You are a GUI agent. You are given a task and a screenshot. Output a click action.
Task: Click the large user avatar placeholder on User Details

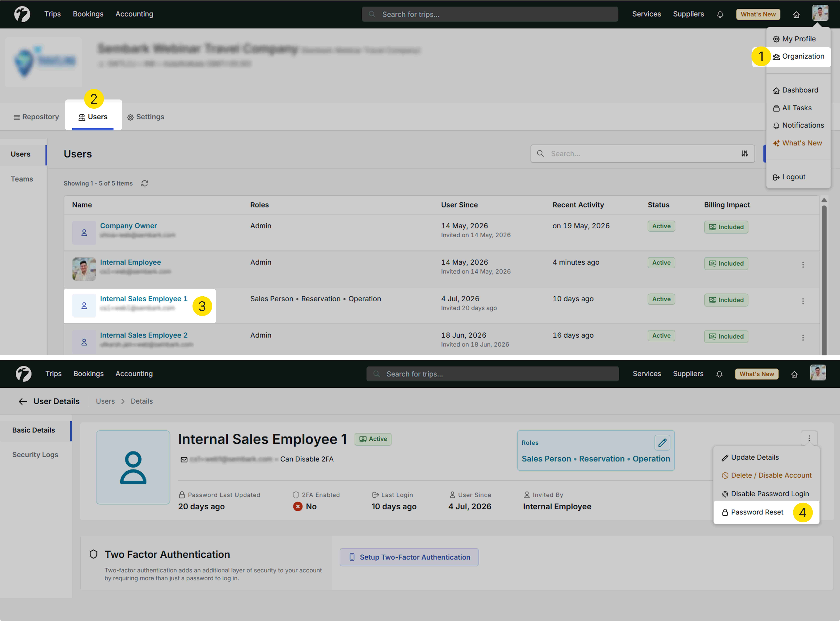pos(133,467)
